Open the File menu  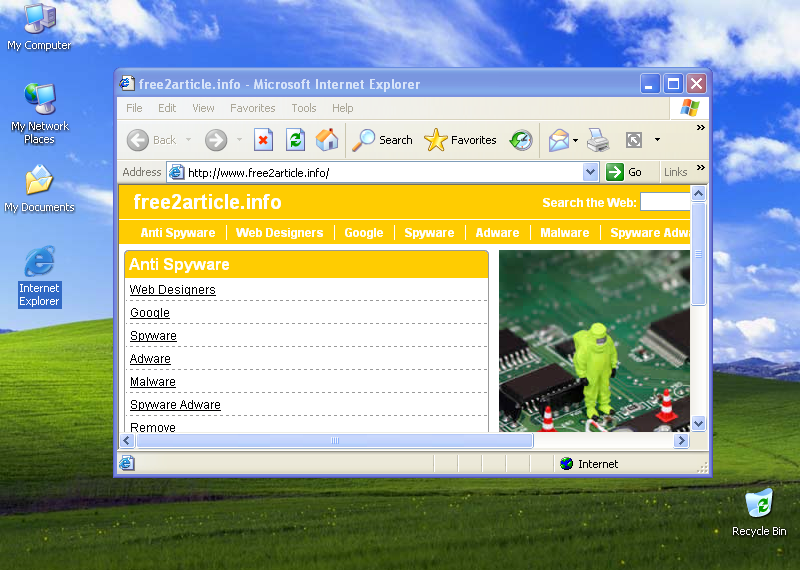coord(134,108)
